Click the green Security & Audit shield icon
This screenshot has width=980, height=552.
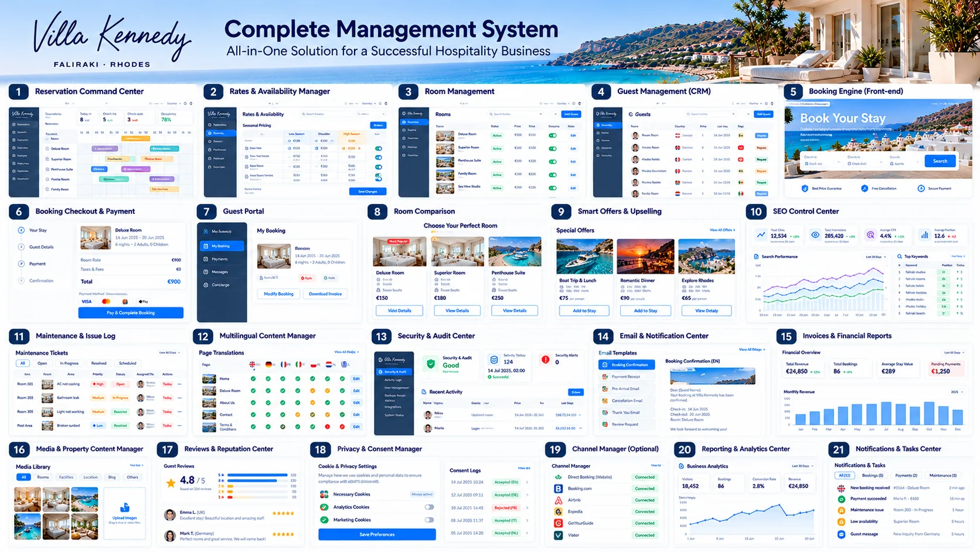pyautogui.click(x=431, y=364)
